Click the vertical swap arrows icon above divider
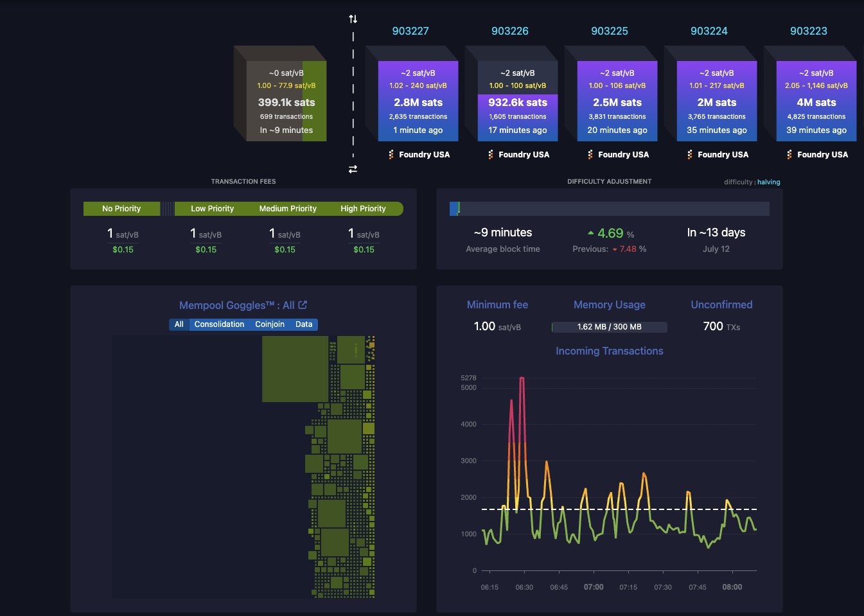 pyautogui.click(x=353, y=19)
